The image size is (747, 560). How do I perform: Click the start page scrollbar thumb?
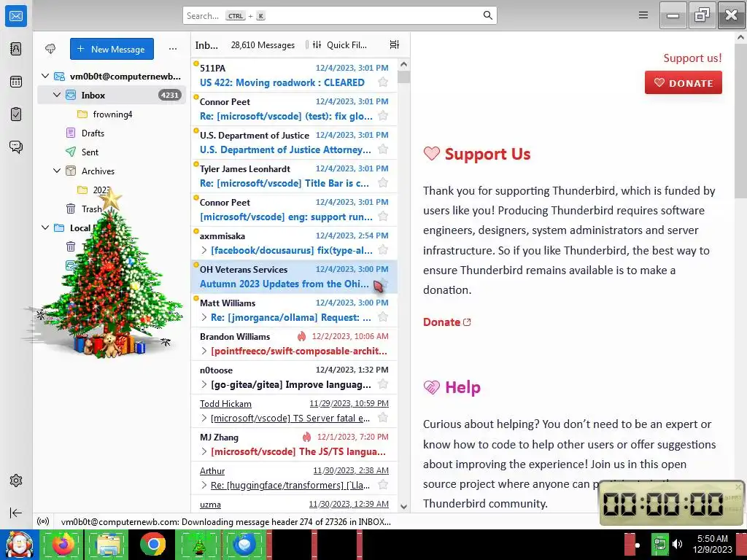[x=741, y=120]
